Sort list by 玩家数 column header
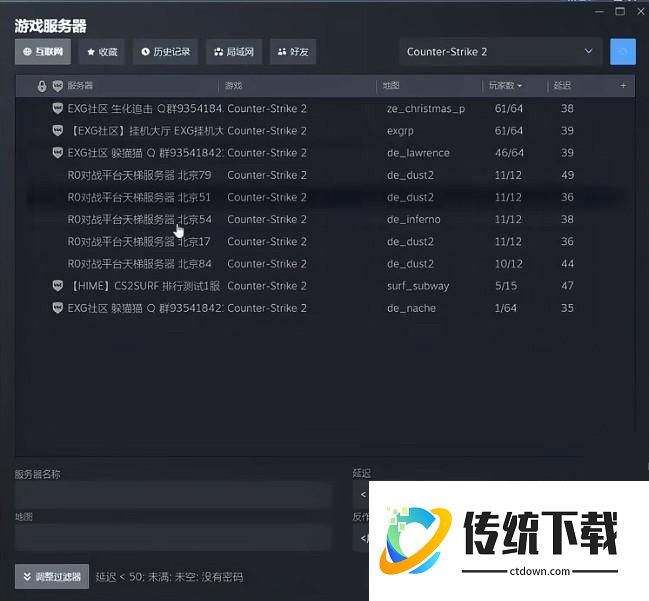Screen dimensions: 649x601 pyautogui.click(x=505, y=86)
